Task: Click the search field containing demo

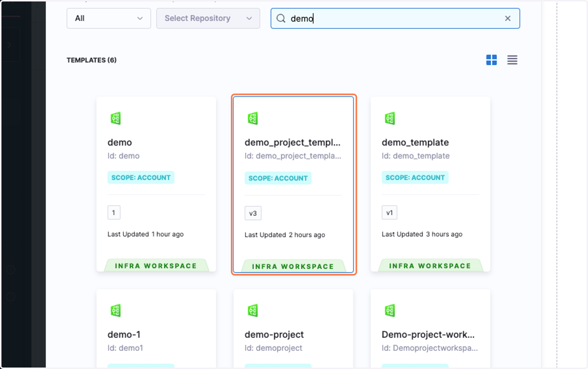Action: [395, 18]
